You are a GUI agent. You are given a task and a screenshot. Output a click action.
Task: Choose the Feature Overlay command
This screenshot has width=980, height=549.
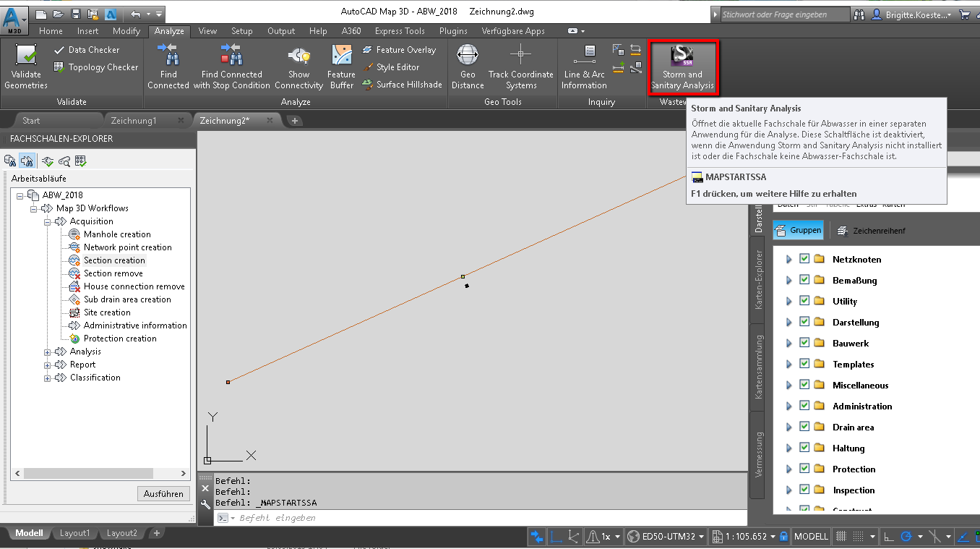pos(398,50)
